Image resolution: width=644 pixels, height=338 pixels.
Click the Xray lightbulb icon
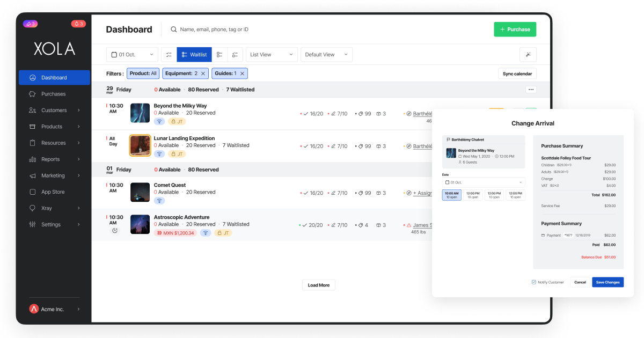tap(32, 208)
